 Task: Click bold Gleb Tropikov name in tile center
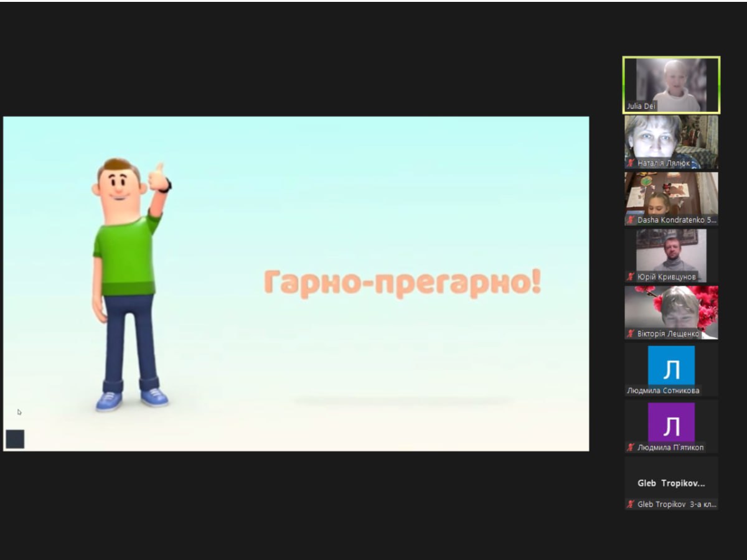coord(671,483)
